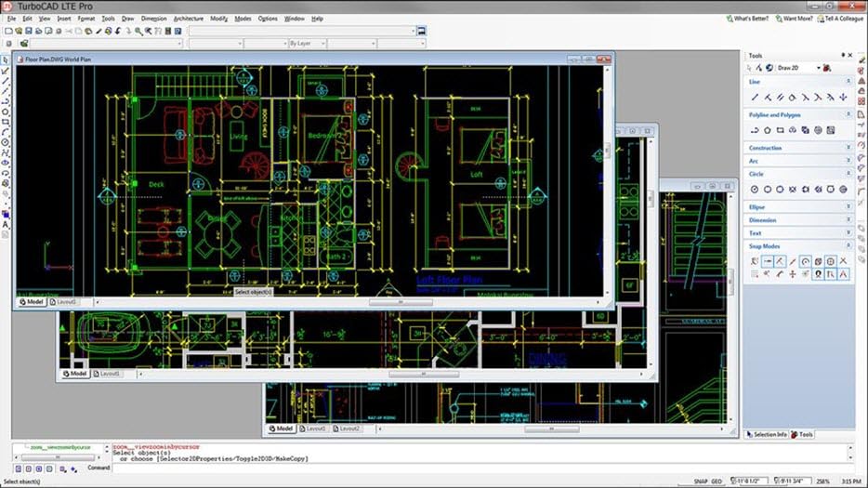This screenshot has width=868, height=488.
Task: Switch to Layout2 tab in the bottom window
Action: click(347, 429)
